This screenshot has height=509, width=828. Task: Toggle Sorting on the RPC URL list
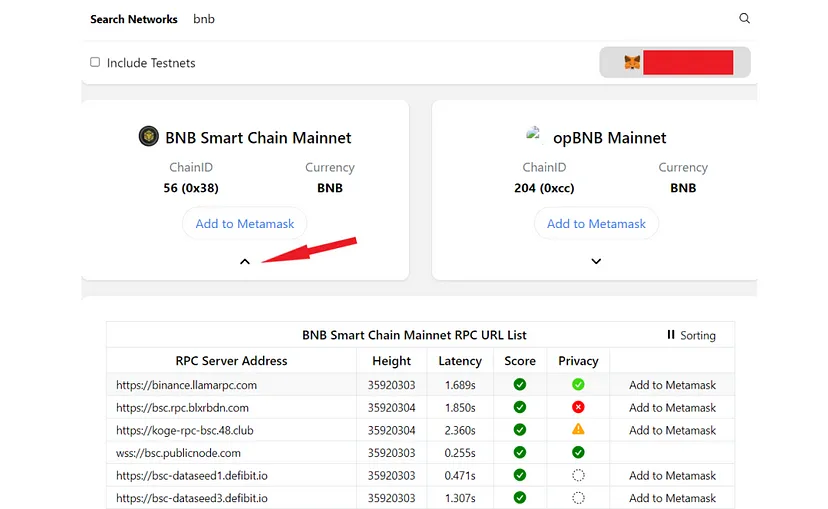[691, 335]
